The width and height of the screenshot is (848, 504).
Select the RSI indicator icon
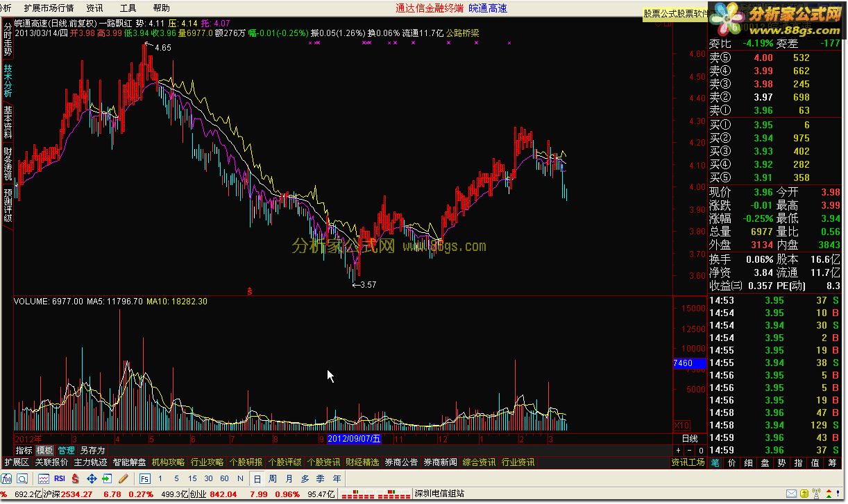click(x=60, y=478)
